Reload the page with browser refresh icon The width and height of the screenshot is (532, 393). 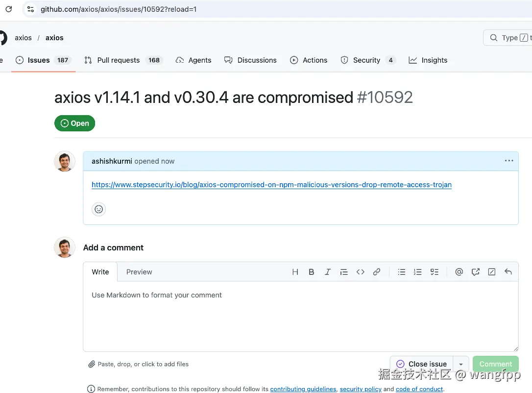[9, 9]
